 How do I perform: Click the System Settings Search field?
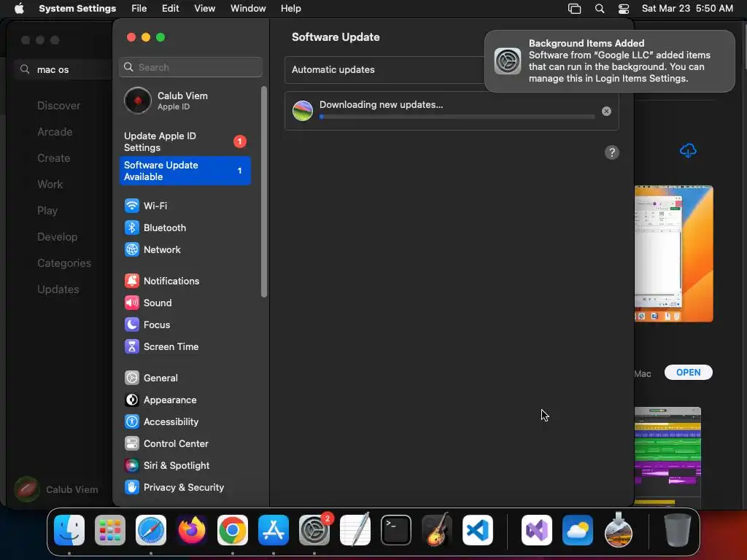190,67
